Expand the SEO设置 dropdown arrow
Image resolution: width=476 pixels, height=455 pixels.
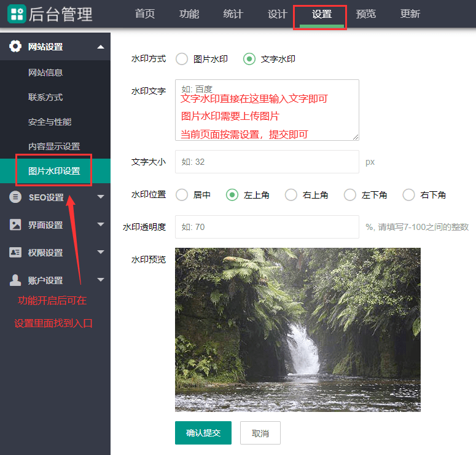[101, 197]
